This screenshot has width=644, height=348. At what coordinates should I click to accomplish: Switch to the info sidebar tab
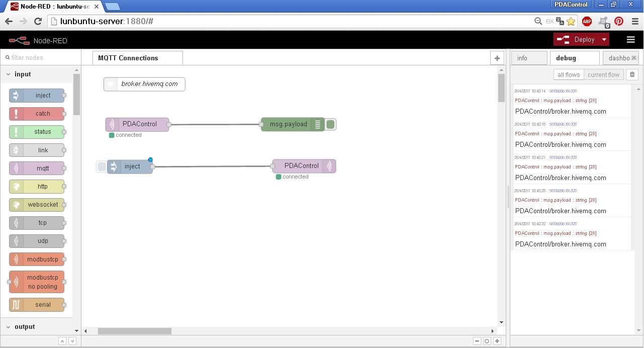[529, 57]
